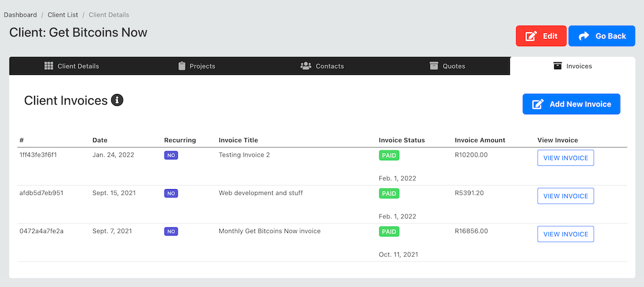Click the Go Back button
The image size is (644, 287).
[x=602, y=36]
